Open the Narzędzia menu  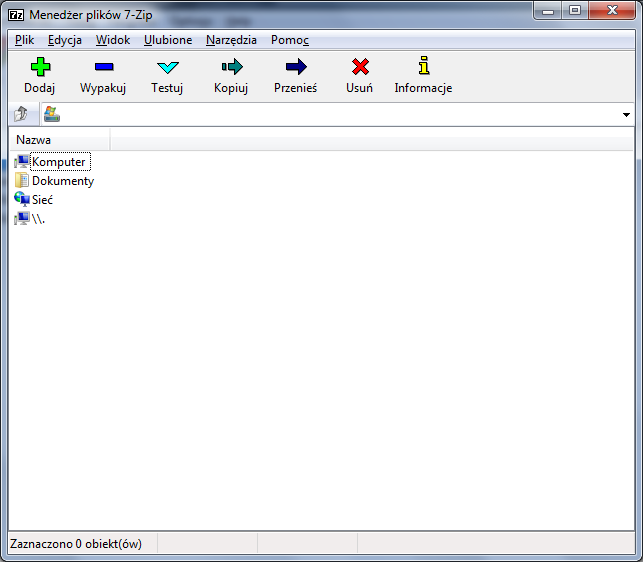pyautogui.click(x=231, y=40)
